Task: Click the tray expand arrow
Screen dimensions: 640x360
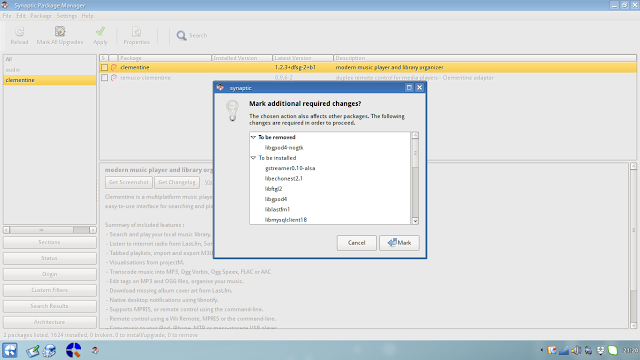Action: pos(542,350)
